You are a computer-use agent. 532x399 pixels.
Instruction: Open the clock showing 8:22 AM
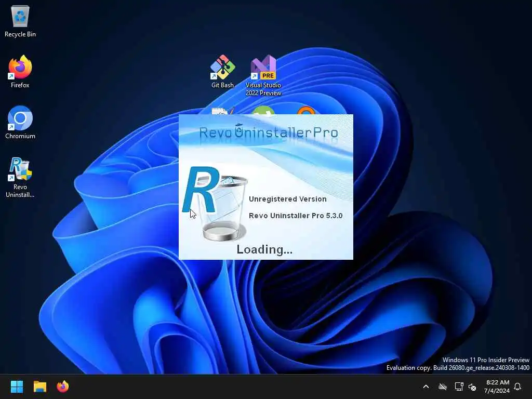coord(497,387)
